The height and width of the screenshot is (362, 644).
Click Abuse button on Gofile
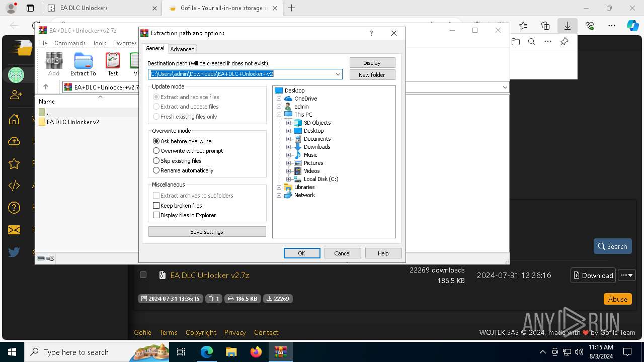click(617, 299)
